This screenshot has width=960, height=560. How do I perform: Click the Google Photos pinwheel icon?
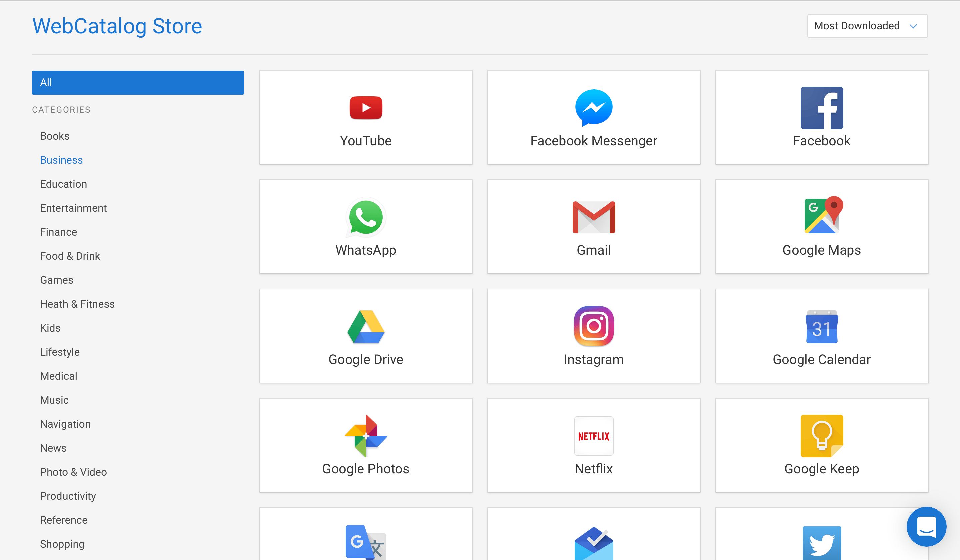coord(366,436)
